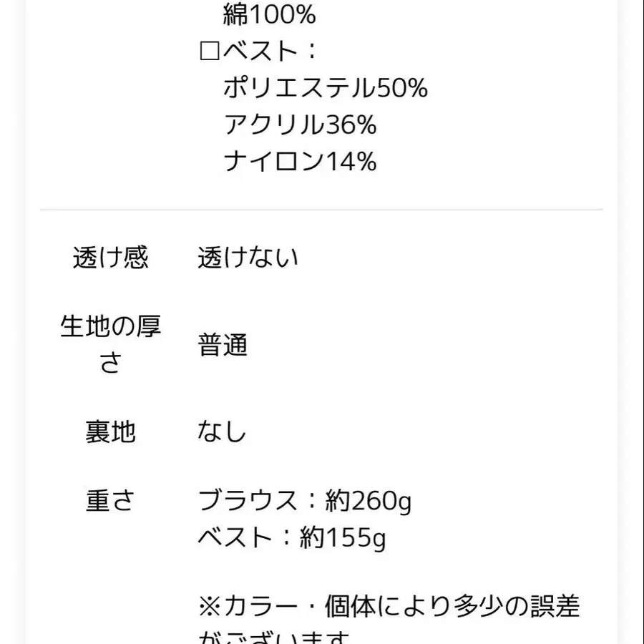Click the horizontal divider below material list
Image resolution: width=644 pixels, height=644 pixels.
[x=321, y=210]
